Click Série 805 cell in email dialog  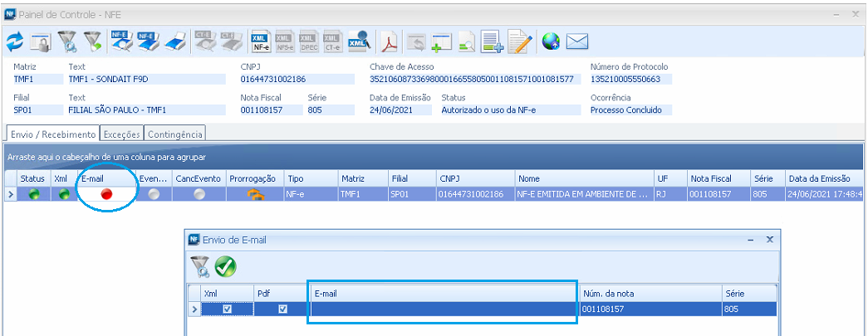[749, 309]
